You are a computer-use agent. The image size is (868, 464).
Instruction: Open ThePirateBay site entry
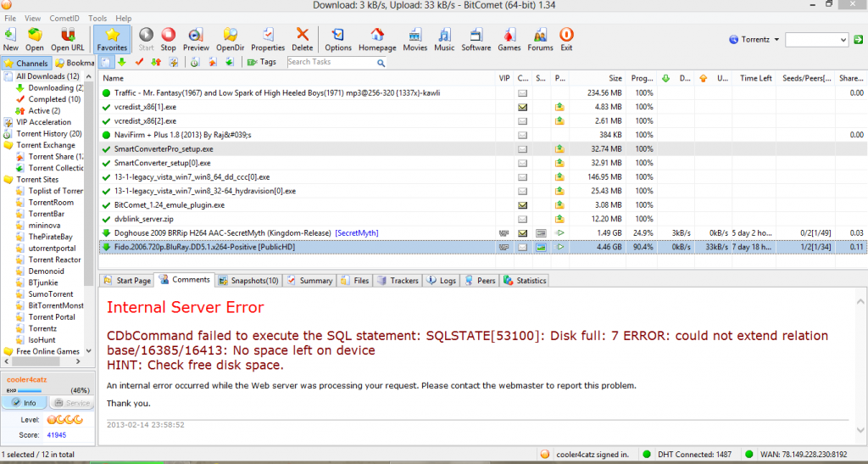pos(52,237)
